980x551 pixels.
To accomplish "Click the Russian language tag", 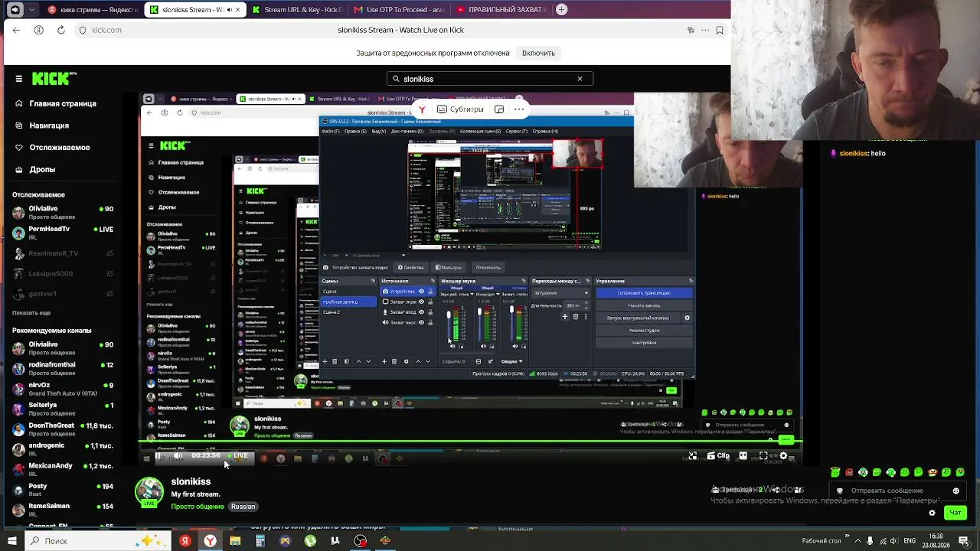I will [243, 507].
